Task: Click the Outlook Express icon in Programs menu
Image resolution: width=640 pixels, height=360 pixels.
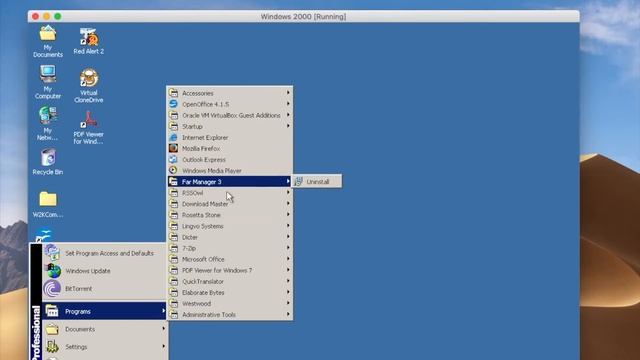Action: pyautogui.click(x=173, y=160)
